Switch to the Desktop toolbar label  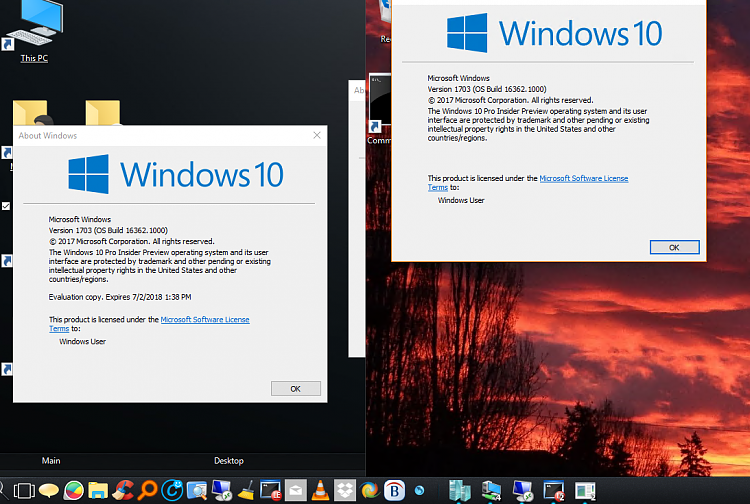click(x=229, y=460)
